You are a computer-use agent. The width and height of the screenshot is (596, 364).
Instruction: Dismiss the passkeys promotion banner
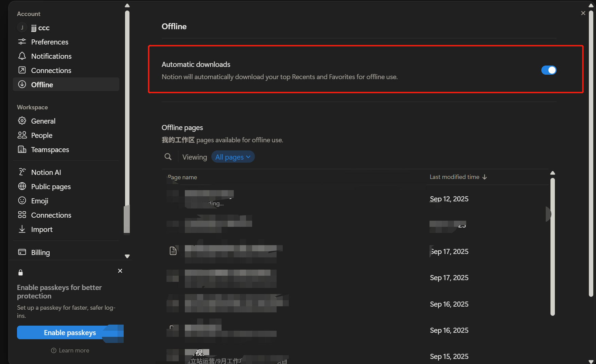[120, 271]
